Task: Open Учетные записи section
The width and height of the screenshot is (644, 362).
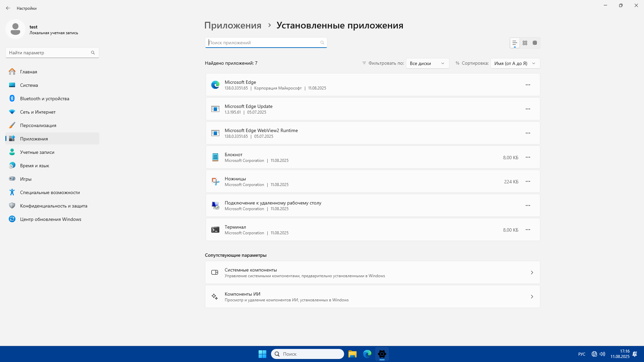Action: click(52, 152)
